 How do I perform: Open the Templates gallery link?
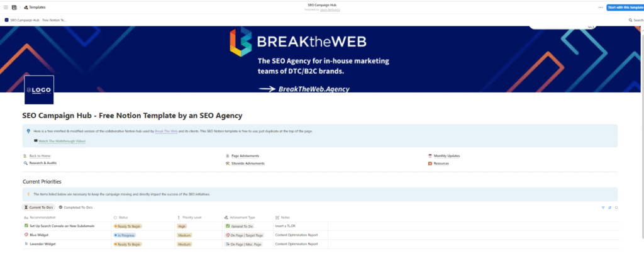click(x=35, y=8)
